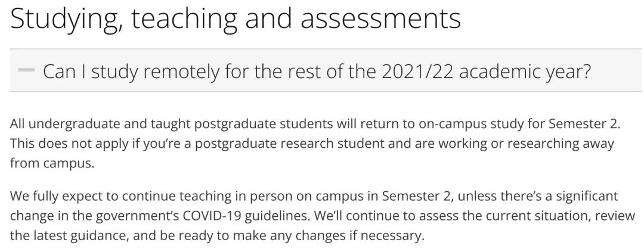Click the paragraph starting 'We fully expect'
644x249 pixels.
(x=323, y=216)
